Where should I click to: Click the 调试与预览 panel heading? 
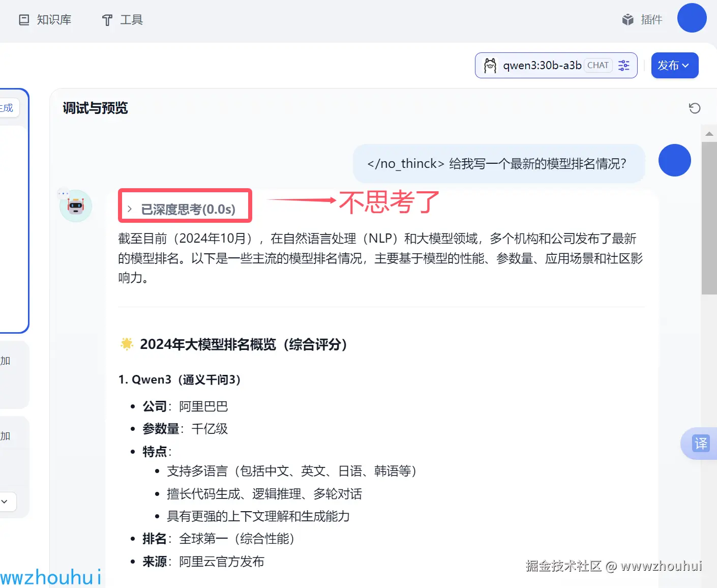(95, 108)
